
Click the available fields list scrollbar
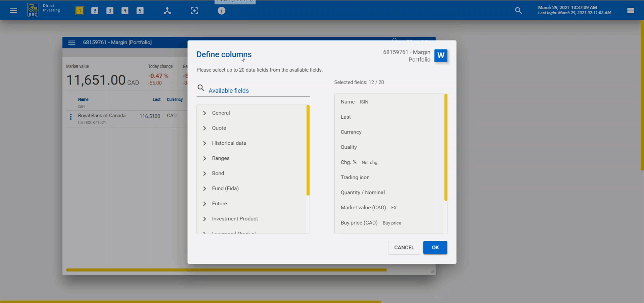point(308,150)
